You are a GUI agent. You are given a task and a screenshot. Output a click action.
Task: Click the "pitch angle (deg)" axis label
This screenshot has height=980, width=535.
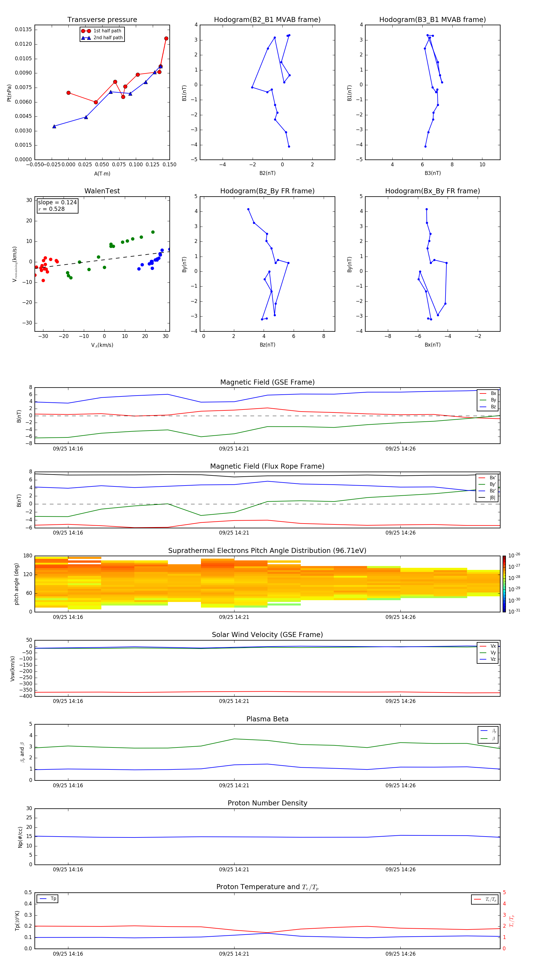16,584
